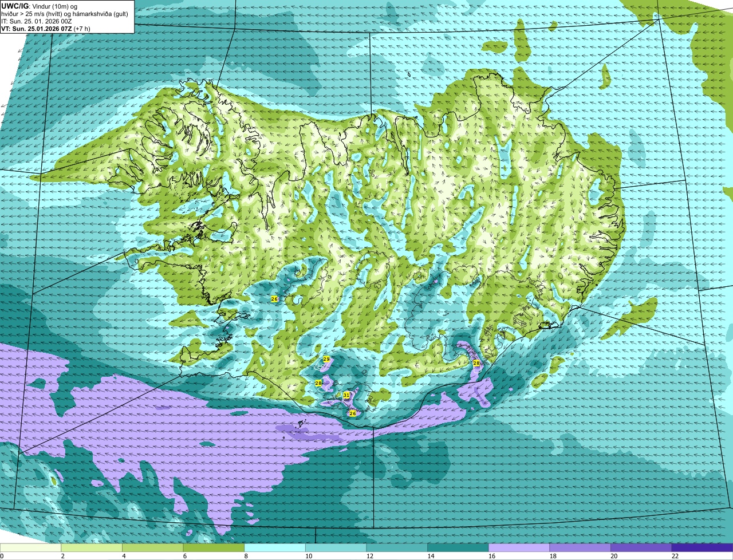The height and width of the screenshot is (560, 733).
Task: Click the 4–6 m/s green legend swatch
Action: (x=153, y=547)
